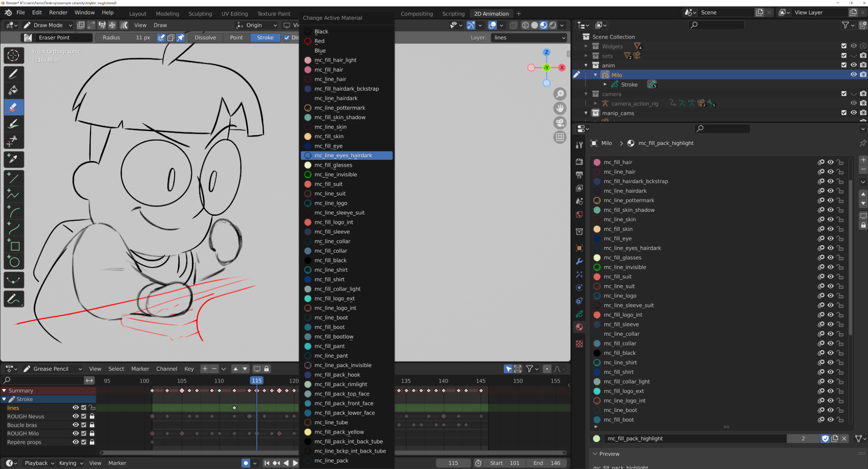
Task: Switch to the Scripting workspace tab
Action: [453, 13]
